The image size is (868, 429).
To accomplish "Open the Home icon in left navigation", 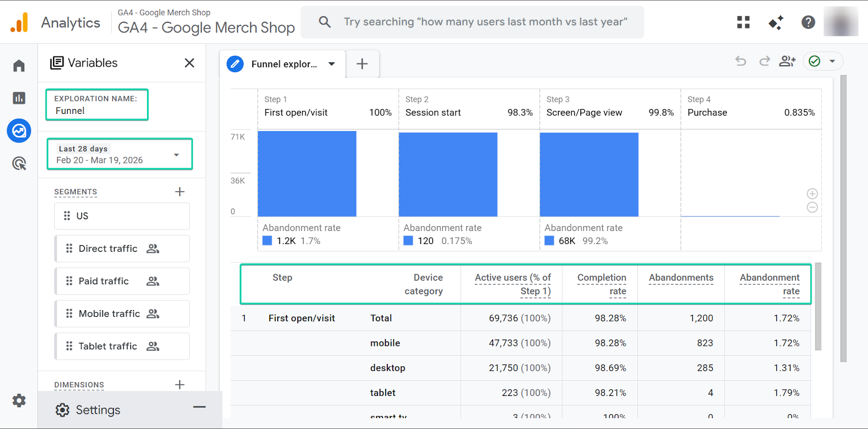I will (19, 66).
